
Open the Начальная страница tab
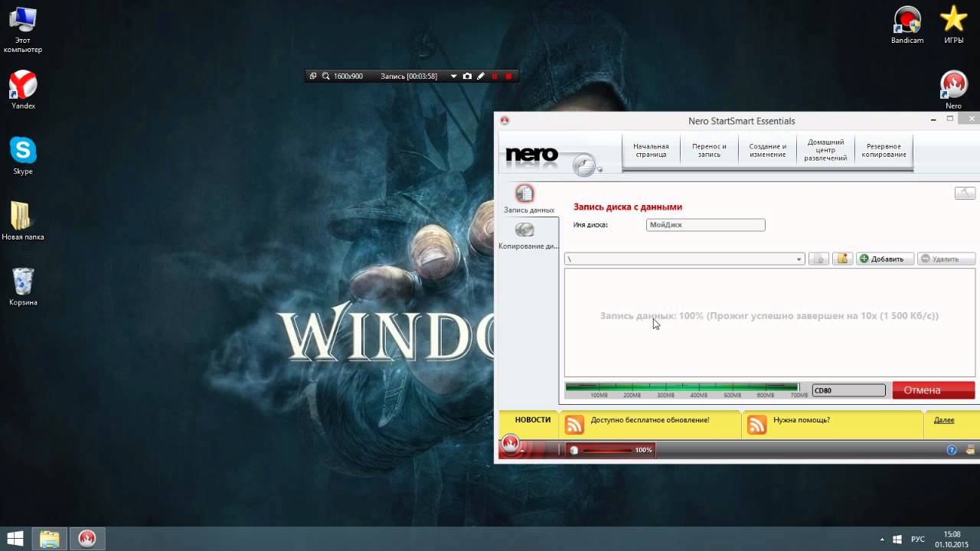[x=651, y=150]
